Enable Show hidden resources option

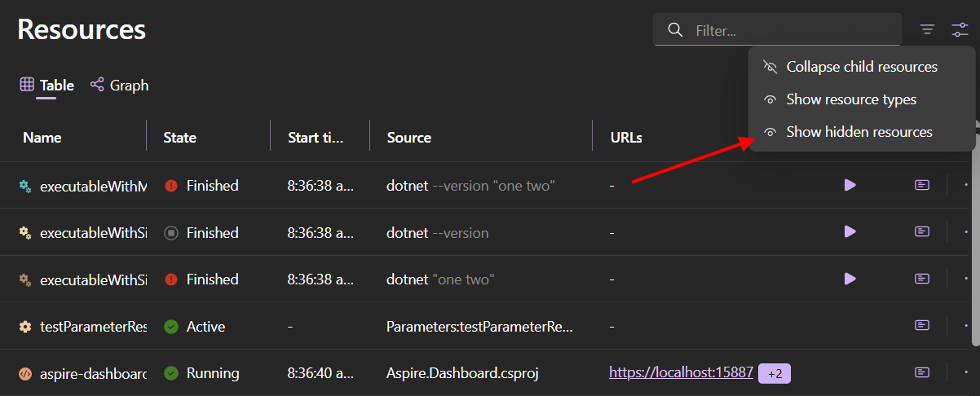tap(859, 132)
